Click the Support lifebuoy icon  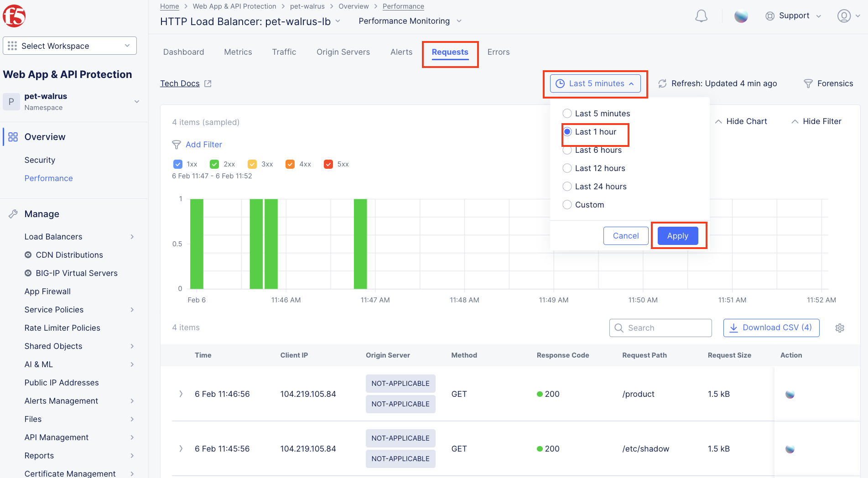click(x=770, y=16)
